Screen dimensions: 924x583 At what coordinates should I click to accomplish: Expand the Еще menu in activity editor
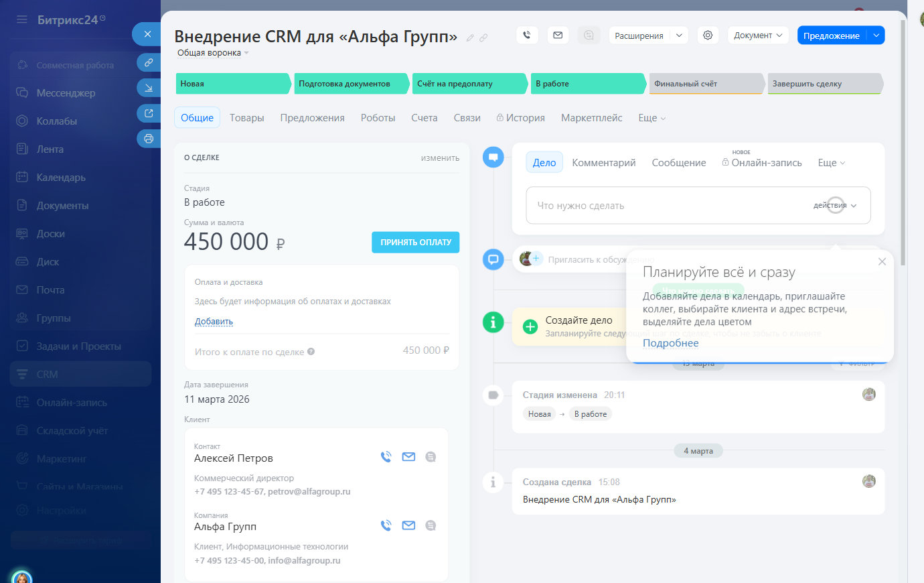point(832,163)
